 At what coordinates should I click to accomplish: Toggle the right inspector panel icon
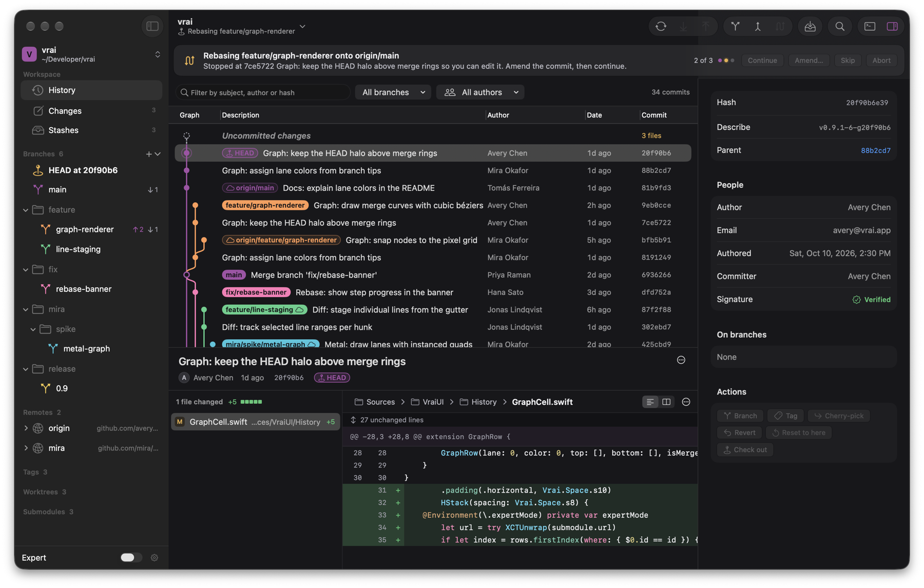(892, 26)
